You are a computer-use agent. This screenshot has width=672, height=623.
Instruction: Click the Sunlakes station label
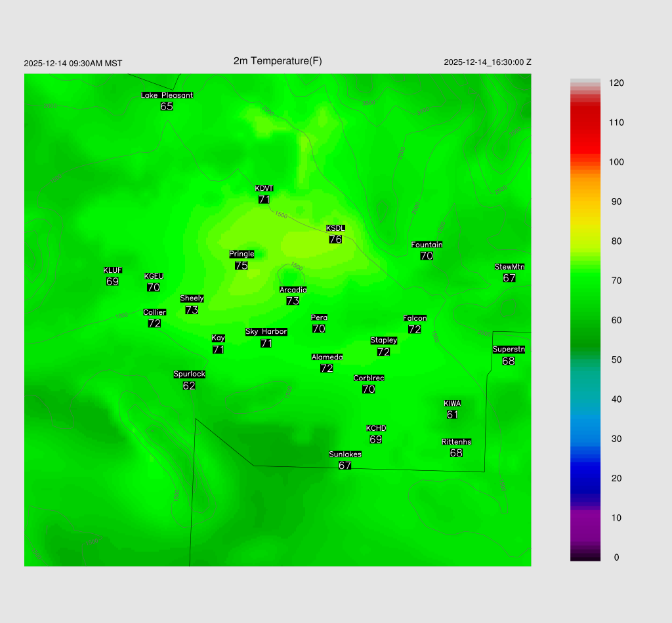point(345,454)
